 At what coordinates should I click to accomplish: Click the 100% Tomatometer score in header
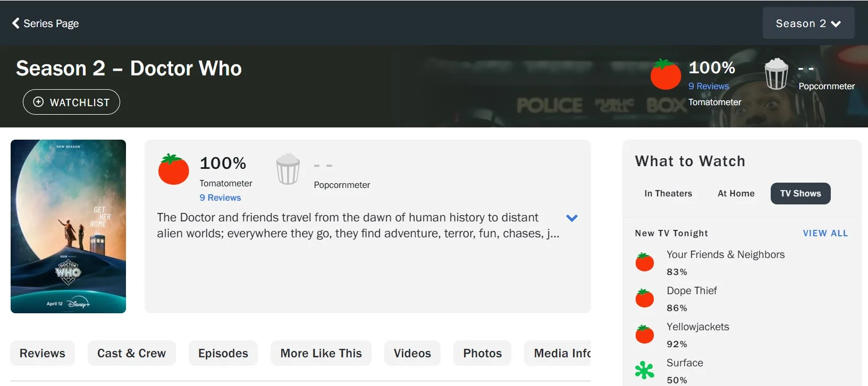712,67
